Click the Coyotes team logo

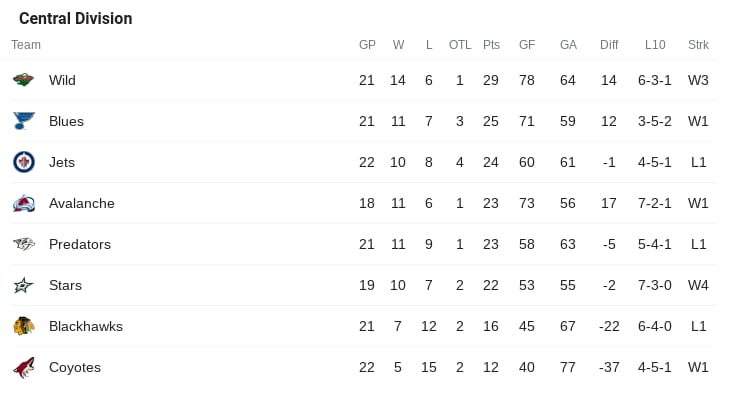click(24, 368)
